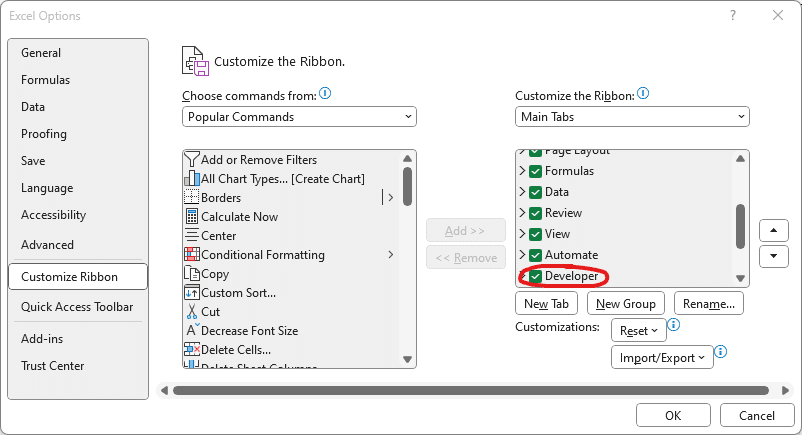Switch to Quick Access Toolbar category
The image size is (802, 435).
[x=77, y=307]
